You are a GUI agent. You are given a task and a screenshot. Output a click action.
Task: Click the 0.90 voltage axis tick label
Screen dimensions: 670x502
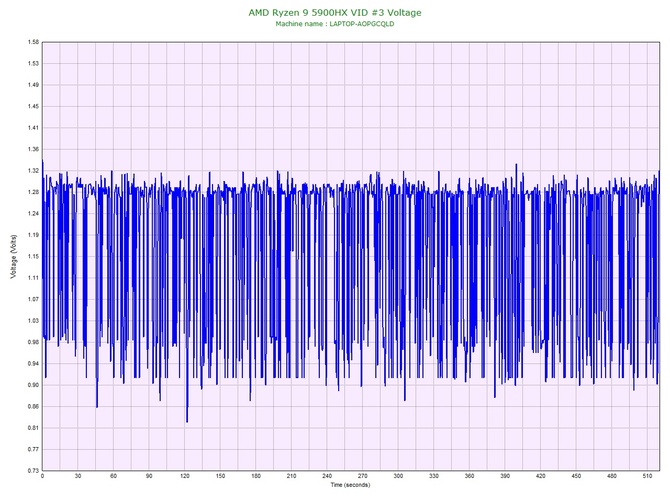(32, 385)
